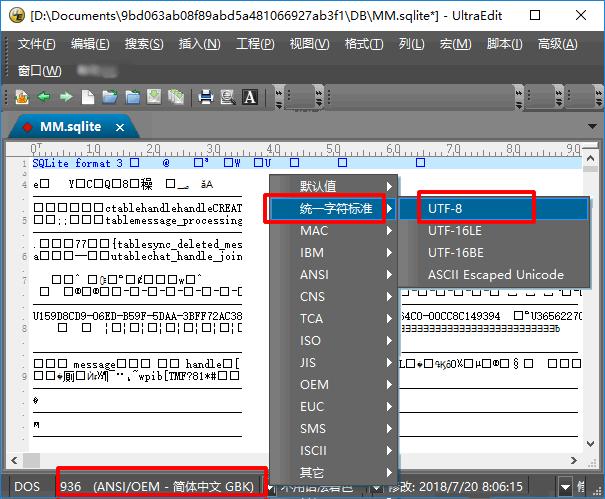Click the forward arrow toolbar icon
The width and height of the screenshot is (605, 499).
pos(65,97)
